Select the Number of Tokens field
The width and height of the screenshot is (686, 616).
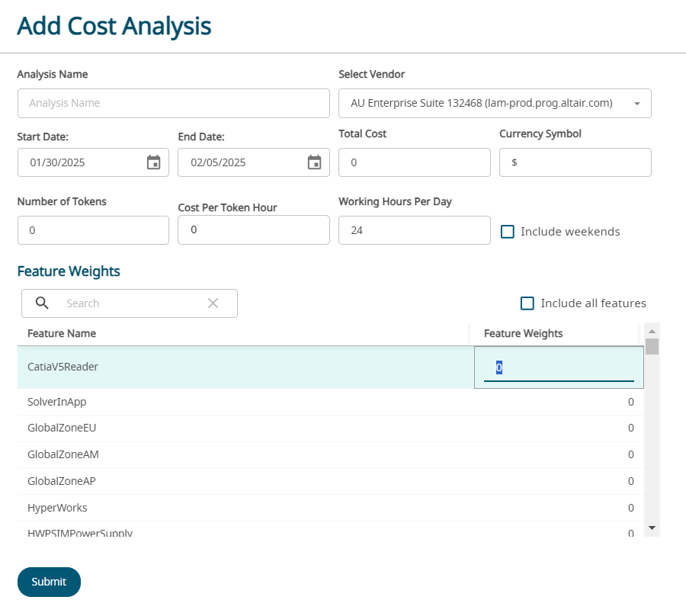pos(93,230)
